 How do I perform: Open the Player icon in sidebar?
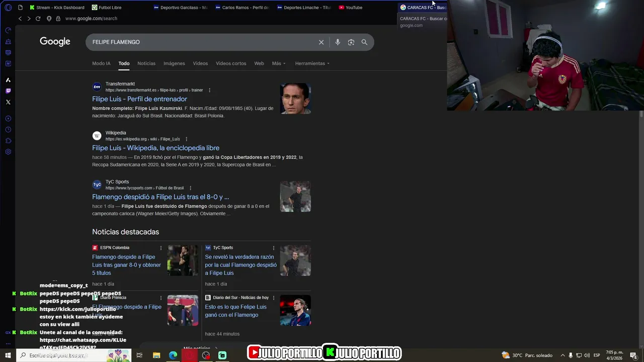tap(8, 119)
